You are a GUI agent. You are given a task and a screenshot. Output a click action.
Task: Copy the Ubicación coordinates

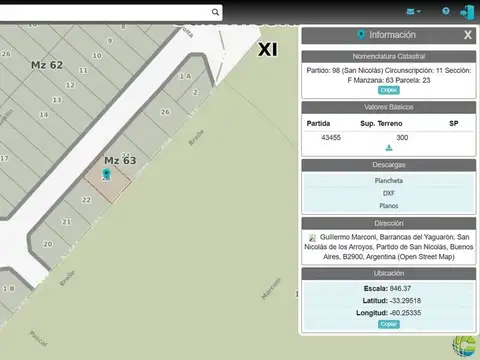389,324
